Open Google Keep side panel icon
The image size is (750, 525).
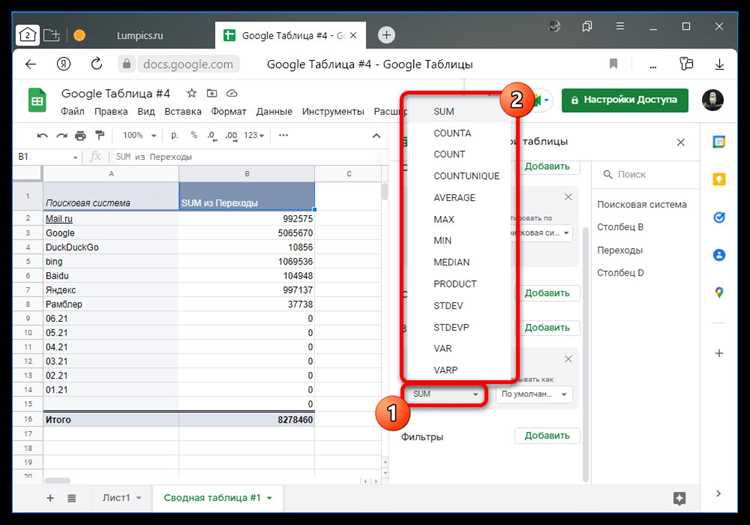click(x=719, y=179)
